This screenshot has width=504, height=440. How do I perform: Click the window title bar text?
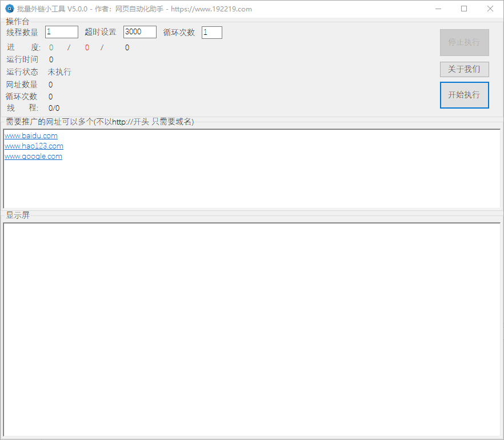click(x=134, y=9)
